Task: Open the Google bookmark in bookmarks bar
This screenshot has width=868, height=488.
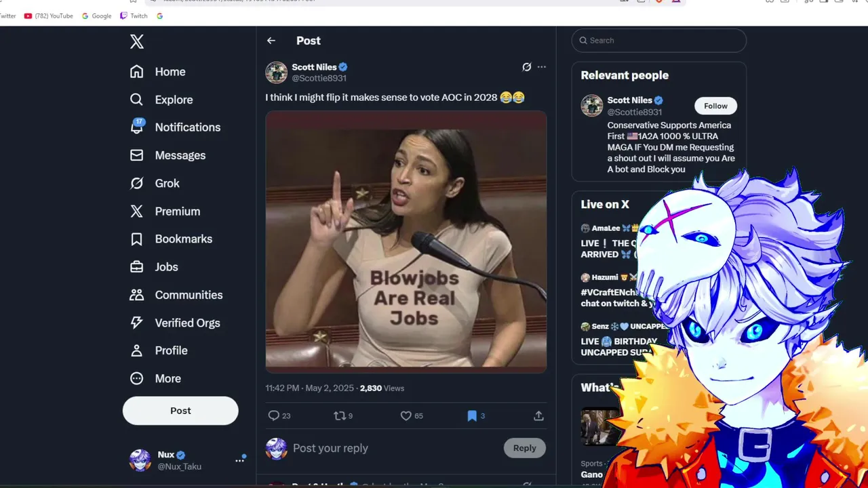Action: 97,16
